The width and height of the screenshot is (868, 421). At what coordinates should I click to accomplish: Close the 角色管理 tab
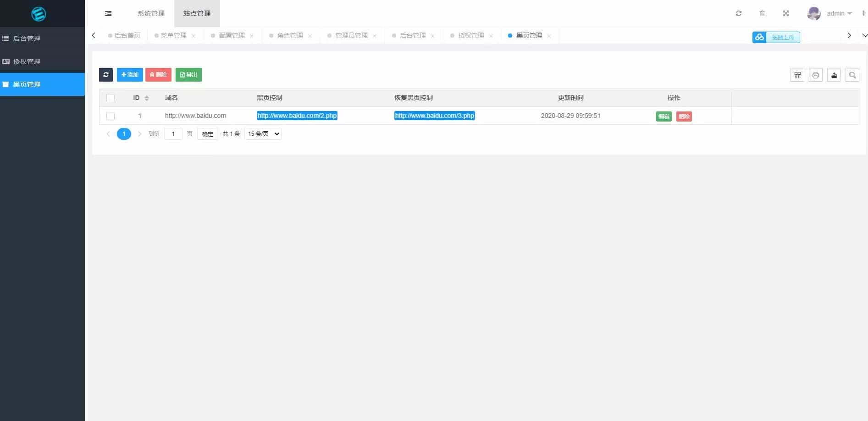pyautogui.click(x=310, y=36)
